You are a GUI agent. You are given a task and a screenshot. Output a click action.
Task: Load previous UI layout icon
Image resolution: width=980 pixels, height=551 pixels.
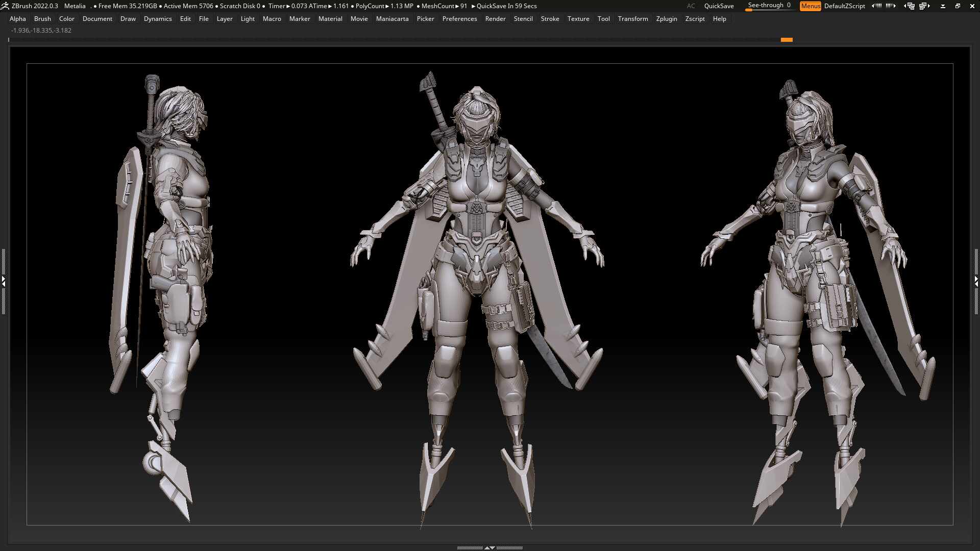(909, 6)
